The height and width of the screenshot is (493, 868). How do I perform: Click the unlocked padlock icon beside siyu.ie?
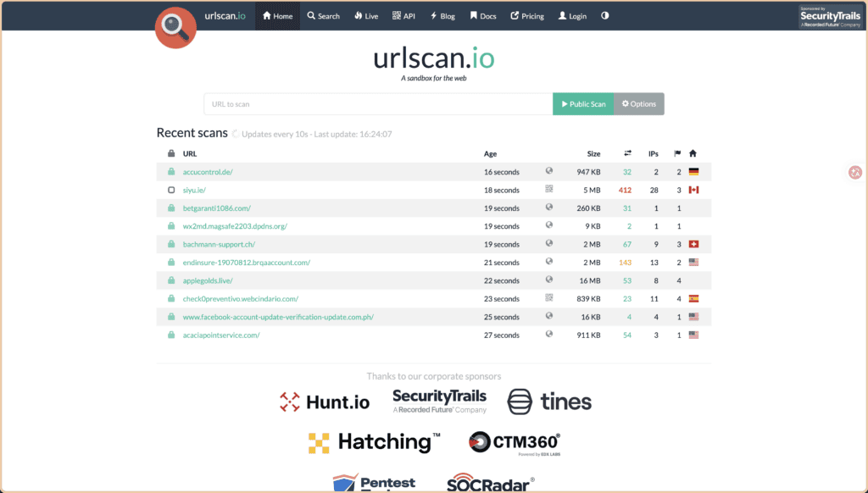coord(171,190)
